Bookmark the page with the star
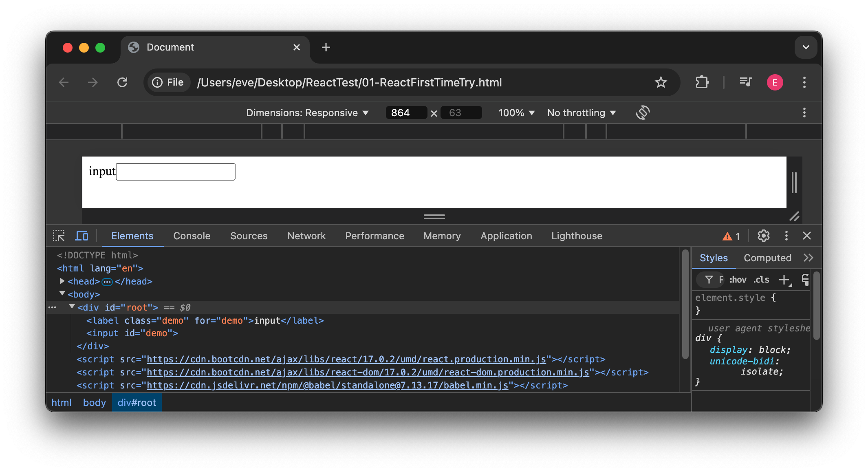The height and width of the screenshot is (472, 868). [661, 82]
